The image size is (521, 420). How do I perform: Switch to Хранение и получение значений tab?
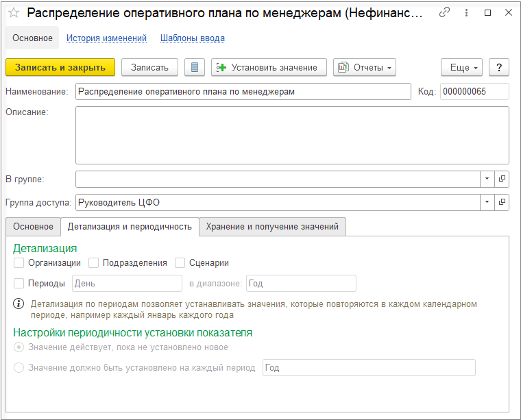coord(272,227)
